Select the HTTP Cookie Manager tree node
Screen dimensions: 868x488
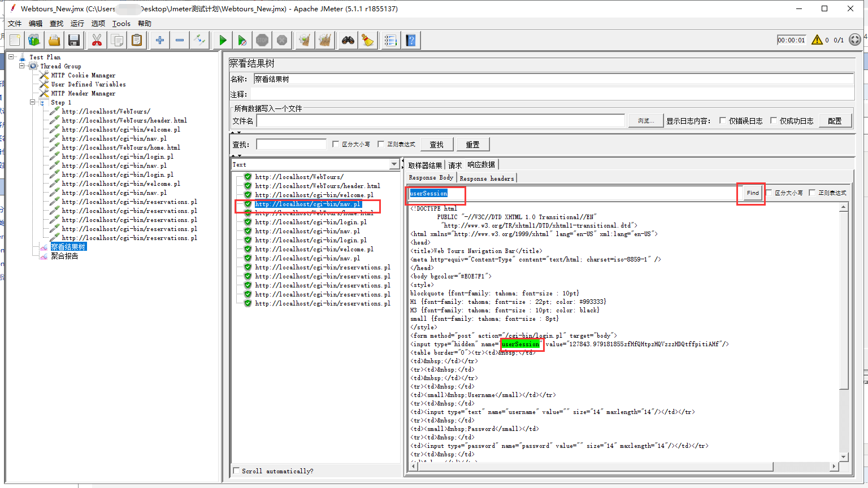[83, 75]
